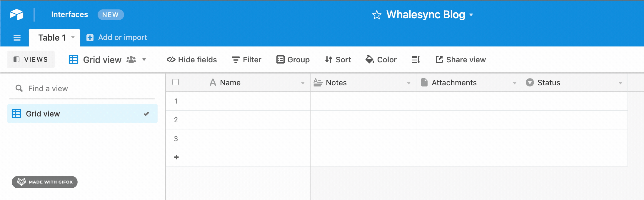Image resolution: width=644 pixels, height=200 pixels.
Task: Toggle the VIEWS sidebar
Action: pos(31,59)
